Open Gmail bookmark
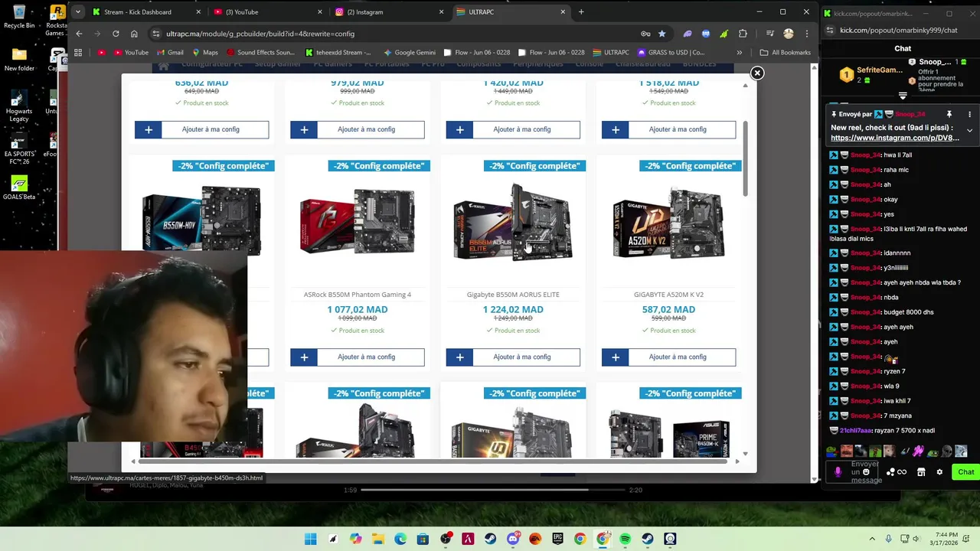 coord(170,53)
